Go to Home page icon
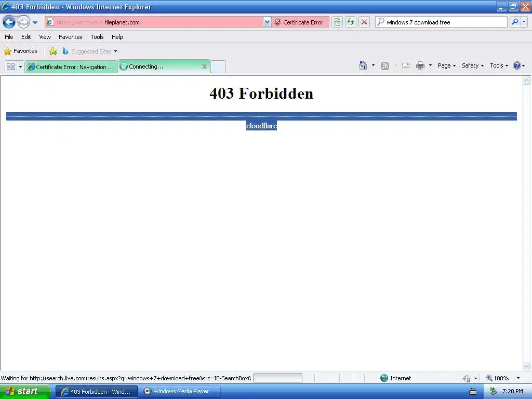This screenshot has height=399, width=532. (x=363, y=65)
